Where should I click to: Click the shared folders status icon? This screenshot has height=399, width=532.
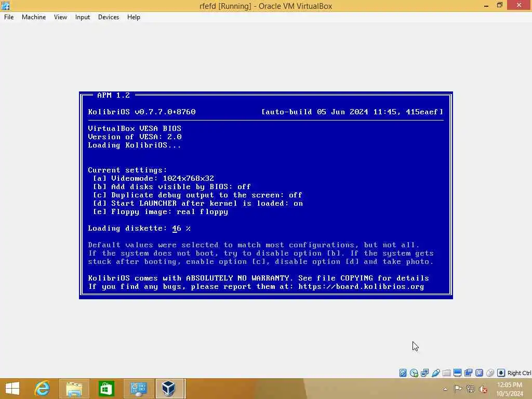tap(446, 373)
